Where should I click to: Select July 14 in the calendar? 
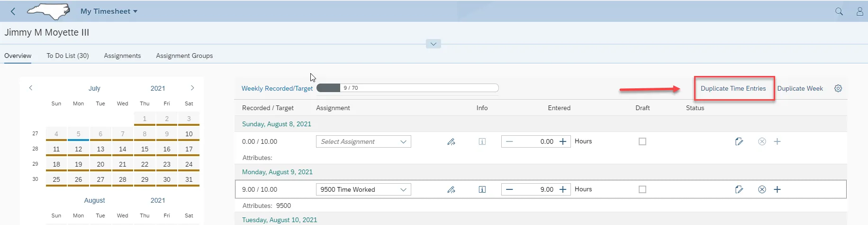[x=123, y=149]
